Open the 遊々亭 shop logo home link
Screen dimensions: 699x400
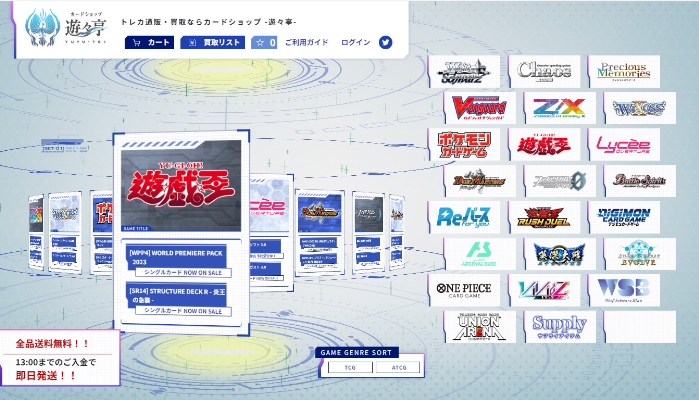tap(66, 28)
